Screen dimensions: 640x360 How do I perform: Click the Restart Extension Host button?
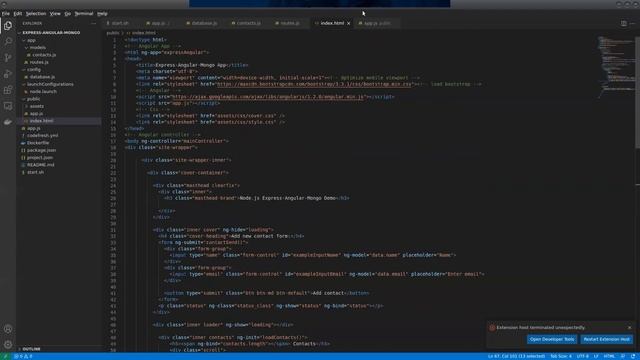[607, 339]
